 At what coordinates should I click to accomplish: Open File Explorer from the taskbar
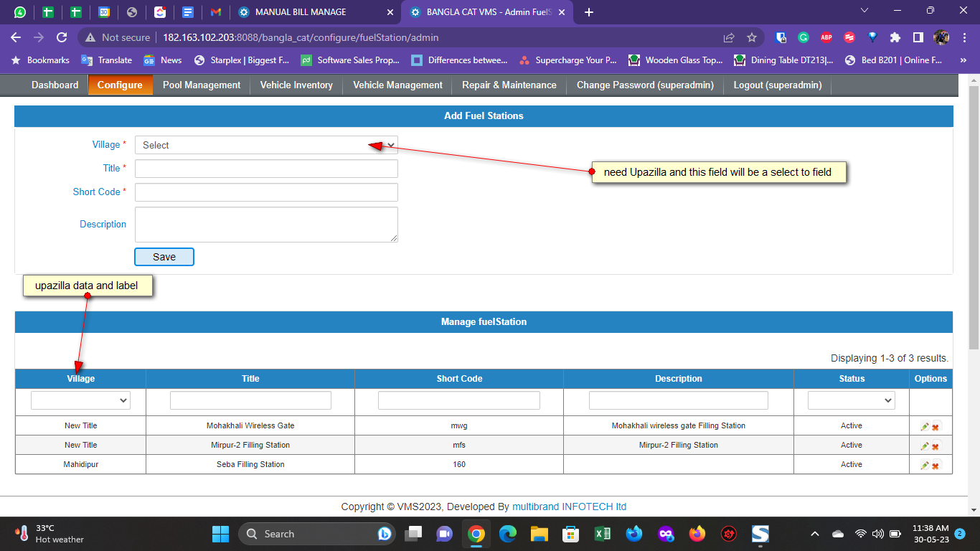click(x=539, y=534)
